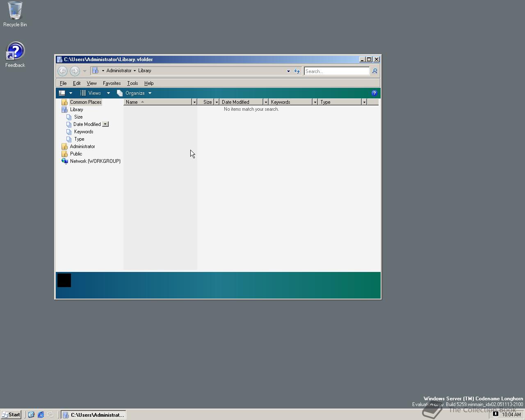525x420 pixels.
Task: Click the Show Desktop quick launch icon
Action: (x=50, y=415)
